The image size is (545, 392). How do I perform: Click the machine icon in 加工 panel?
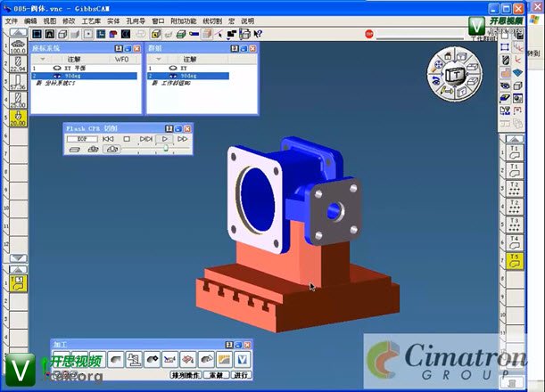tap(134, 359)
